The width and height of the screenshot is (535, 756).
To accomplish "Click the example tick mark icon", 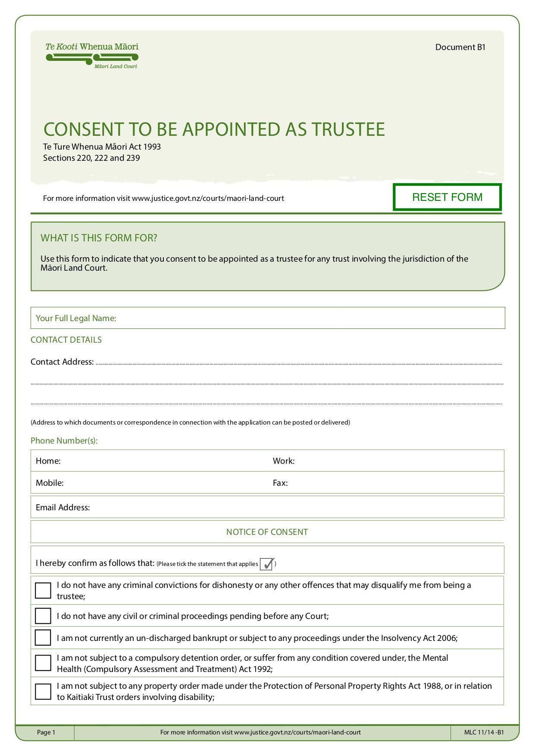I will coord(267,564).
